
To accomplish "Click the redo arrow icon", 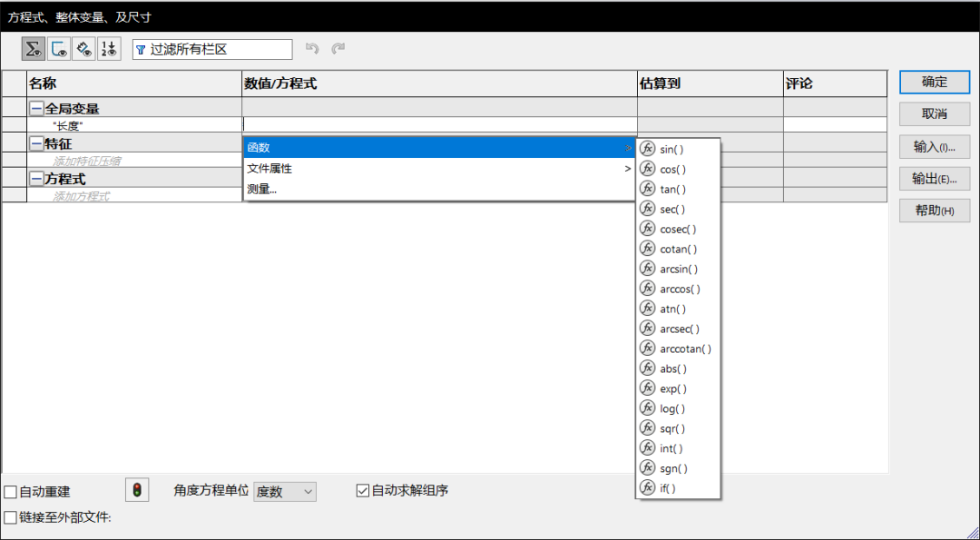I will click(x=338, y=49).
